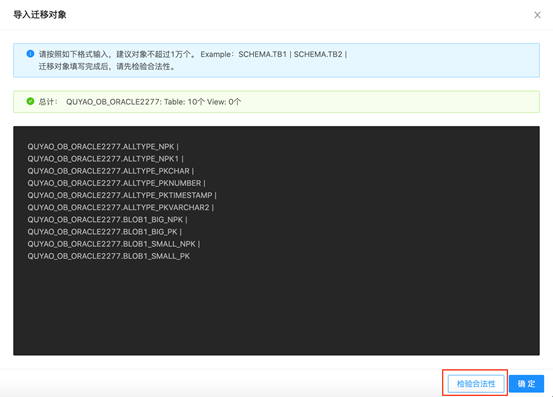
Task: Click the BLOB1_SMALL_PK line
Action: 109,256
